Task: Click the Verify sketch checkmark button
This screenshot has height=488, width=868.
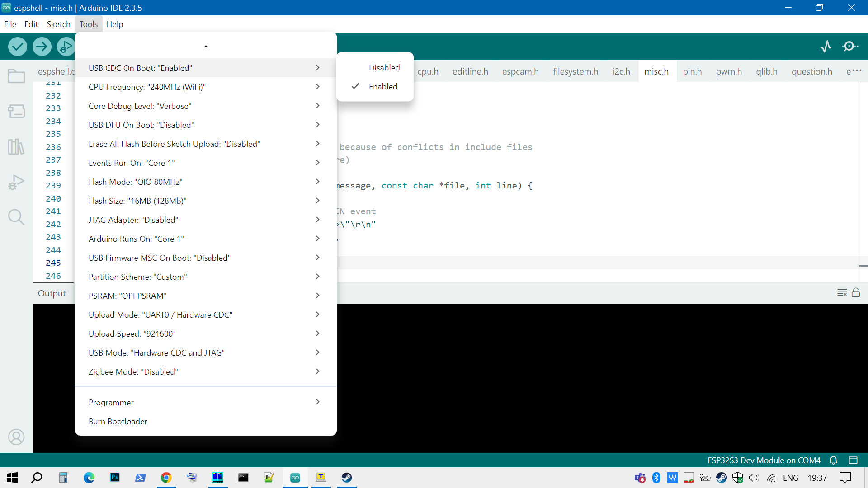Action: coord(18,47)
